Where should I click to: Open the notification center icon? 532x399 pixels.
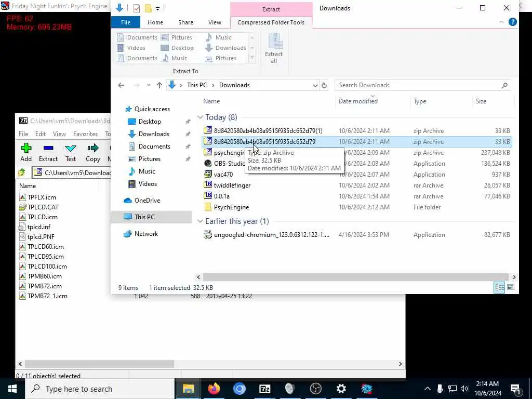[515, 389]
